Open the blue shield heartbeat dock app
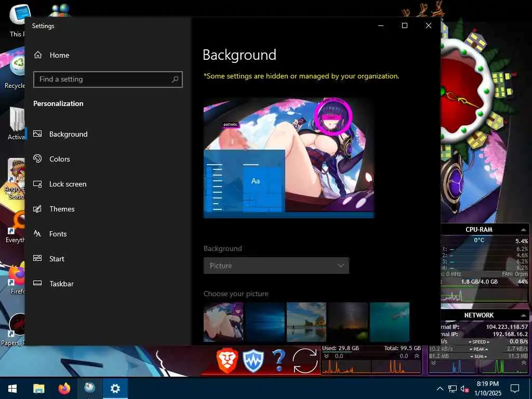Viewport: 532px width, 399px height. pos(253,361)
